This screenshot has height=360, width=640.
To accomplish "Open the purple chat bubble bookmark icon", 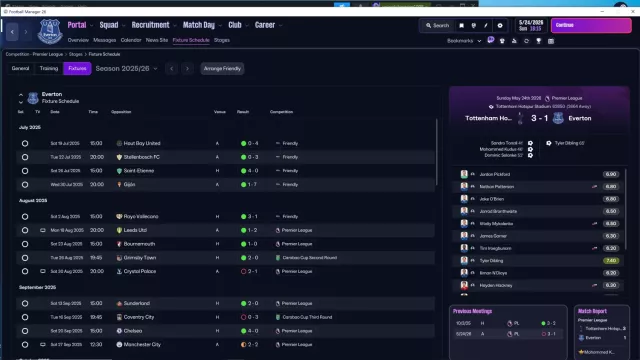I will pyautogui.click(x=491, y=40).
